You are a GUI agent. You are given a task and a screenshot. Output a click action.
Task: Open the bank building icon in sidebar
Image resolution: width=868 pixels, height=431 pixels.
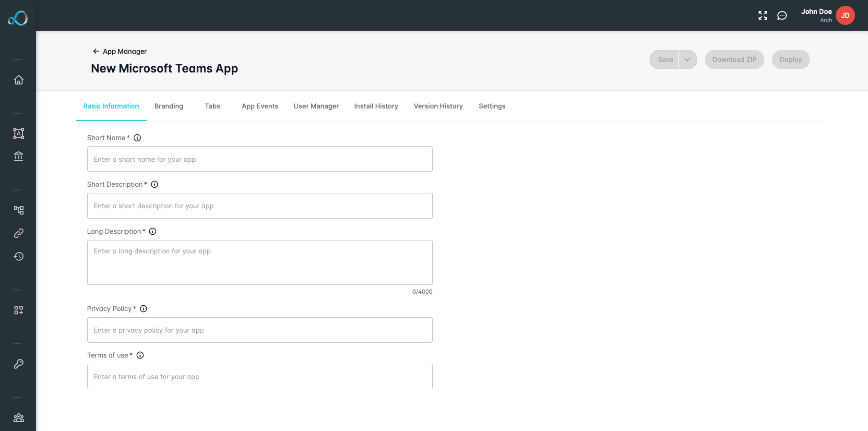18,156
